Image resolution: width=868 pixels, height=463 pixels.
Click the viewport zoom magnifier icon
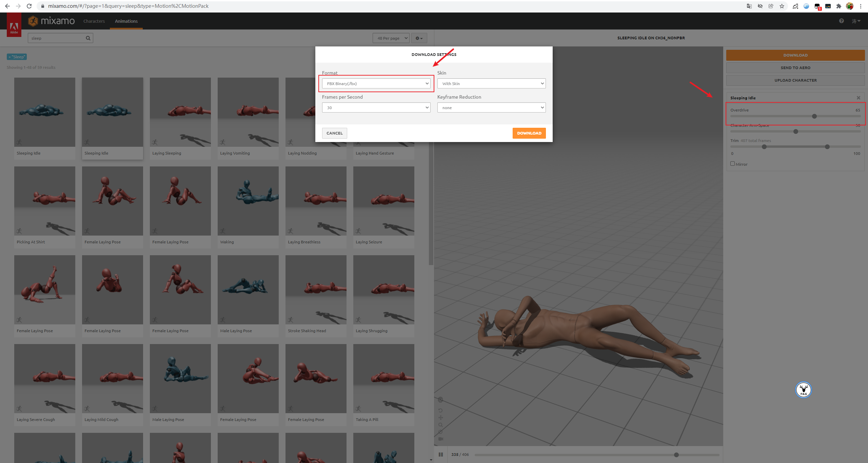(440, 425)
